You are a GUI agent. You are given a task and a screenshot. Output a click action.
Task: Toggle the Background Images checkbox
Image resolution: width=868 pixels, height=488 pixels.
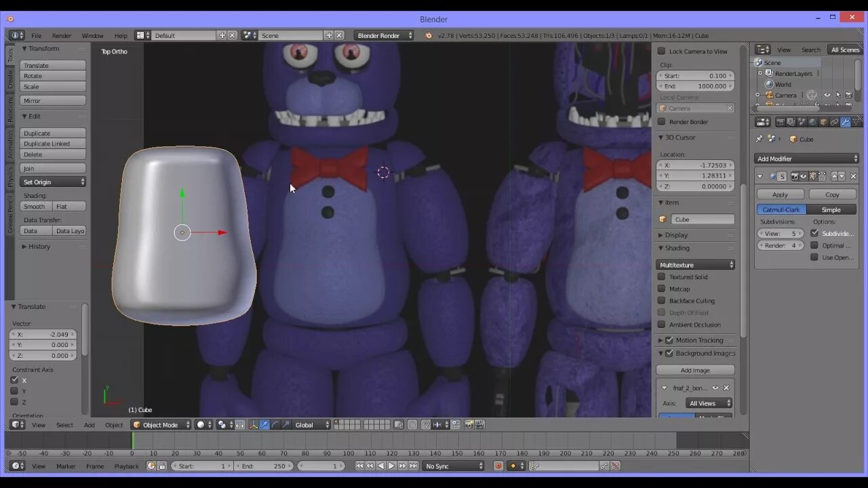(669, 353)
